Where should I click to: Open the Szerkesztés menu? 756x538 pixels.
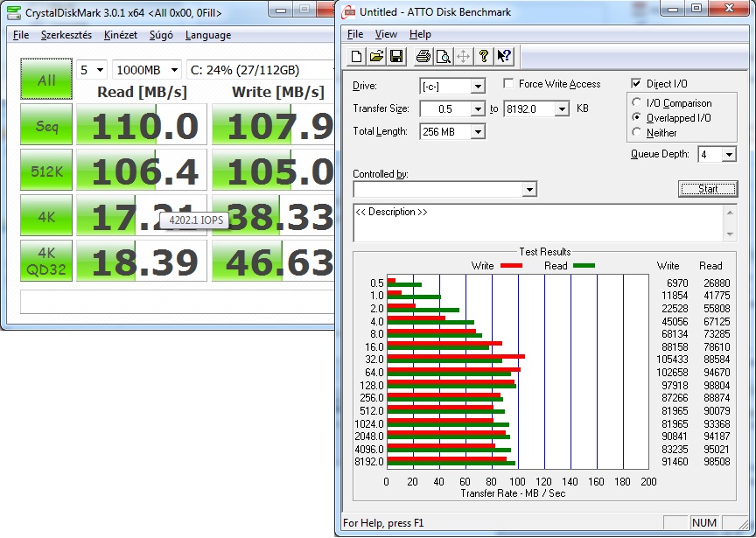(x=66, y=35)
